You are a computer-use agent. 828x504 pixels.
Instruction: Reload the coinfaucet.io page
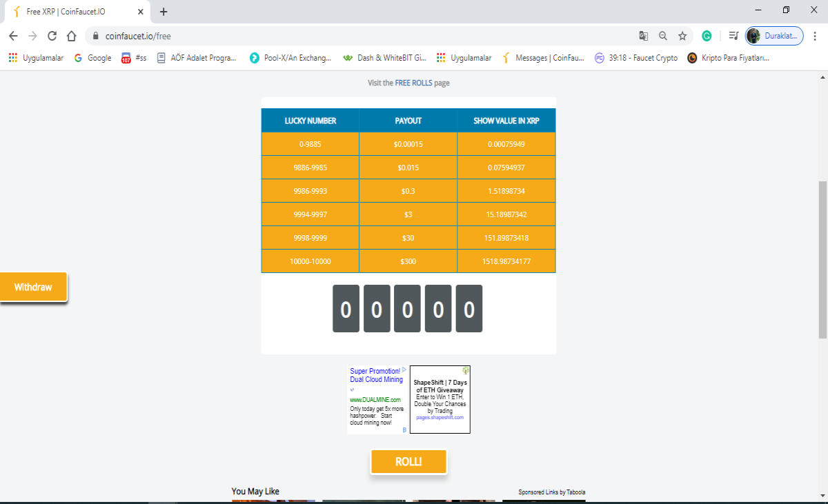pyautogui.click(x=52, y=36)
